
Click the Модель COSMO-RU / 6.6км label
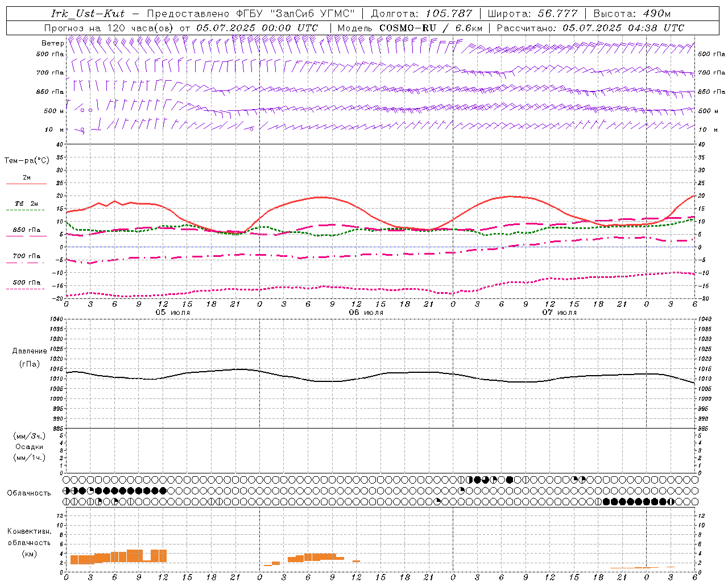409,28
